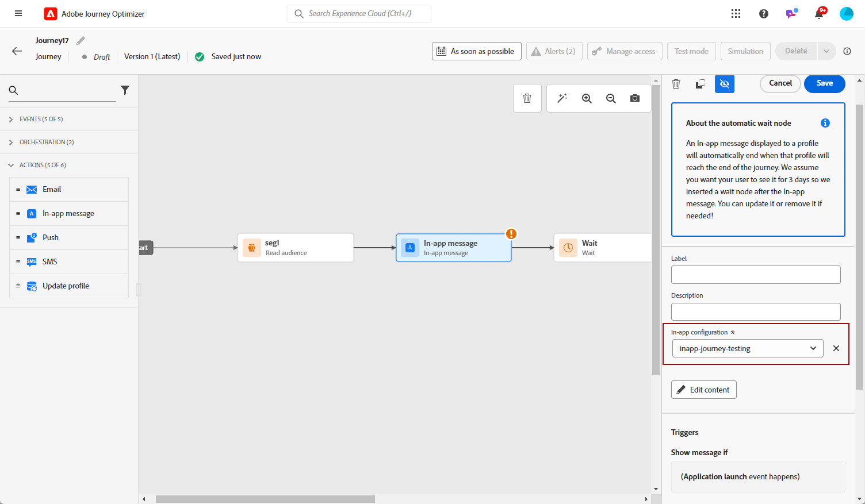This screenshot has height=504, width=865.
Task: Open the application switcher grid
Action: [x=736, y=14]
